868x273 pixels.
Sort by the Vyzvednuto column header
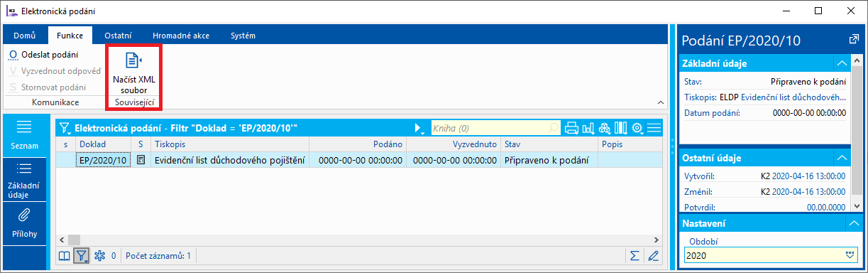(x=454, y=144)
